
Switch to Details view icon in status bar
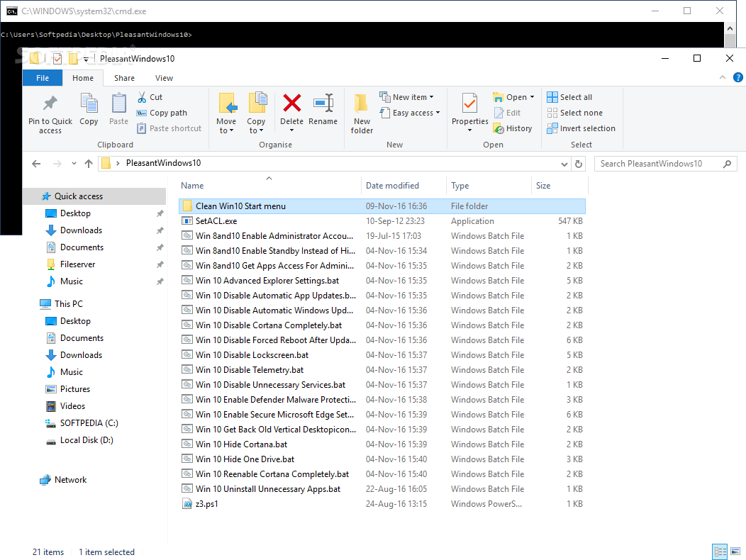(x=720, y=552)
